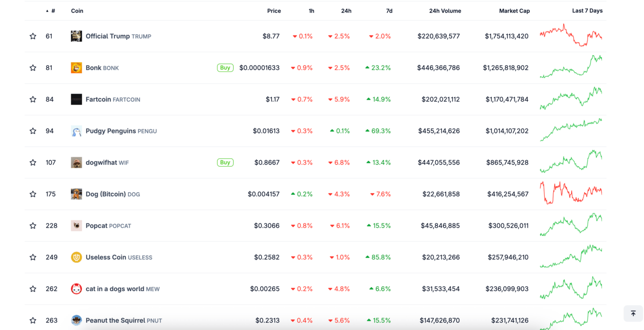This screenshot has height=330, width=644.
Task: Add Popcat to favorites via star
Action: tap(33, 226)
